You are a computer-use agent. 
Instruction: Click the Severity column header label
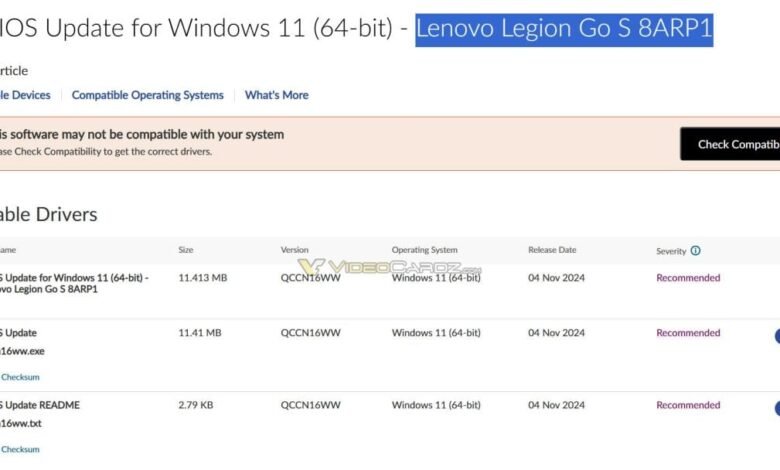[x=671, y=251]
